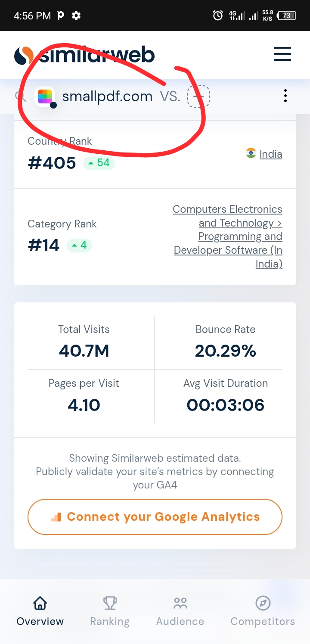Add a competitor with the plus box

point(198,96)
